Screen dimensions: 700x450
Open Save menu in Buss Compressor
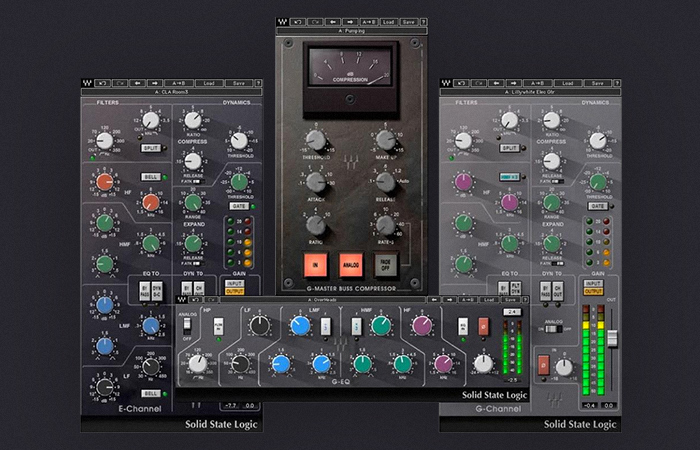(x=408, y=22)
